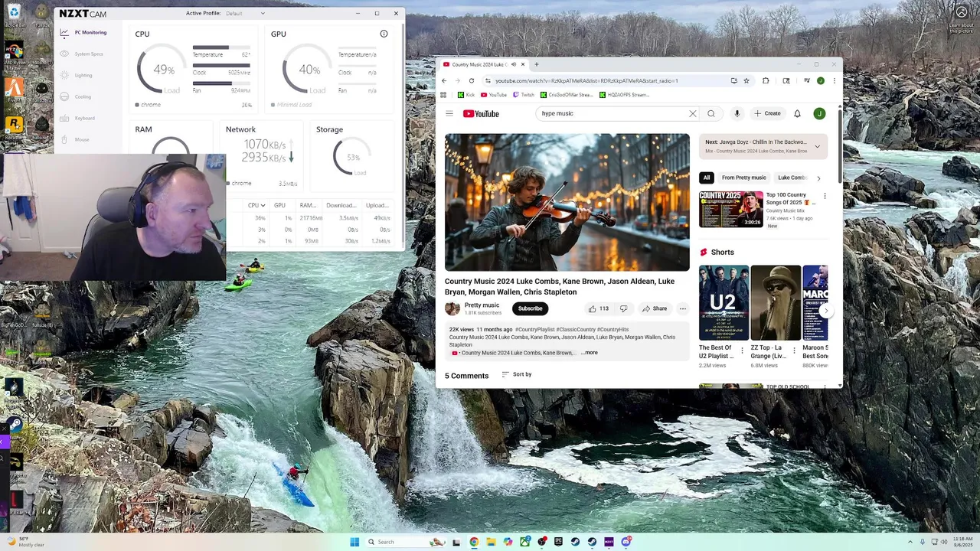Show more filter chips arrow
The image size is (980, 551).
click(x=818, y=178)
